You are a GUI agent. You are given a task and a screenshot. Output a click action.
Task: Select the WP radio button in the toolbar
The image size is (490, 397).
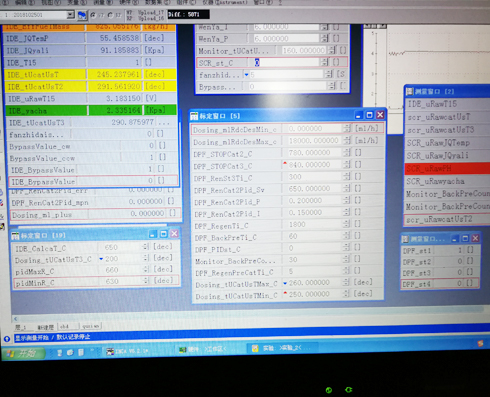coord(93,15)
